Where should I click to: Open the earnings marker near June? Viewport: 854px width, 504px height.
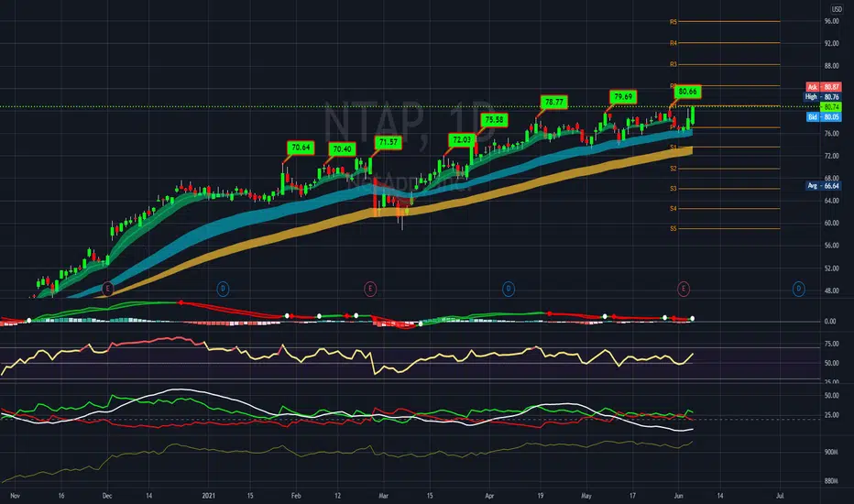tap(684, 289)
